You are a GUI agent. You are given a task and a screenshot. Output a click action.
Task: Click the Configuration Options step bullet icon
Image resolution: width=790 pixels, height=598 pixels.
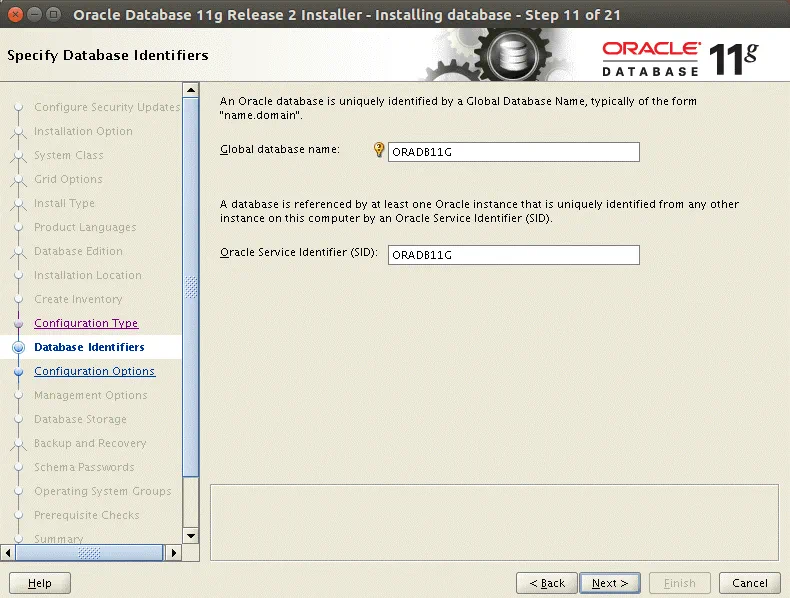pos(18,372)
